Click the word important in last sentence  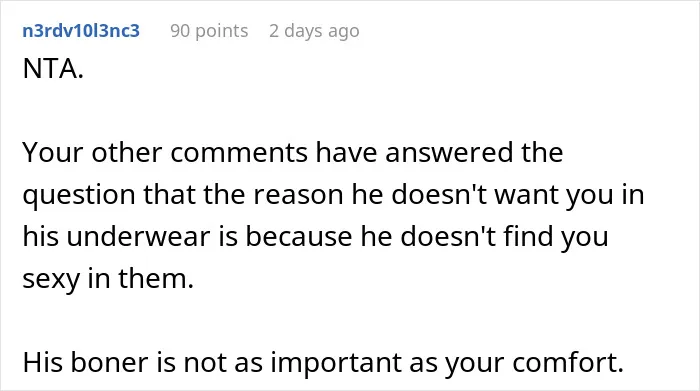(x=336, y=363)
